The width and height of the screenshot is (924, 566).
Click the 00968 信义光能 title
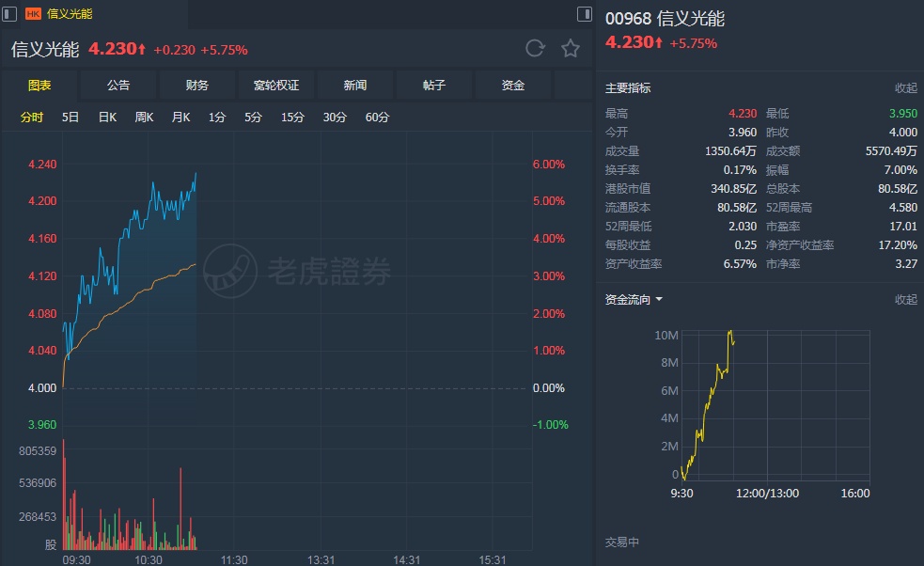(665, 18)
